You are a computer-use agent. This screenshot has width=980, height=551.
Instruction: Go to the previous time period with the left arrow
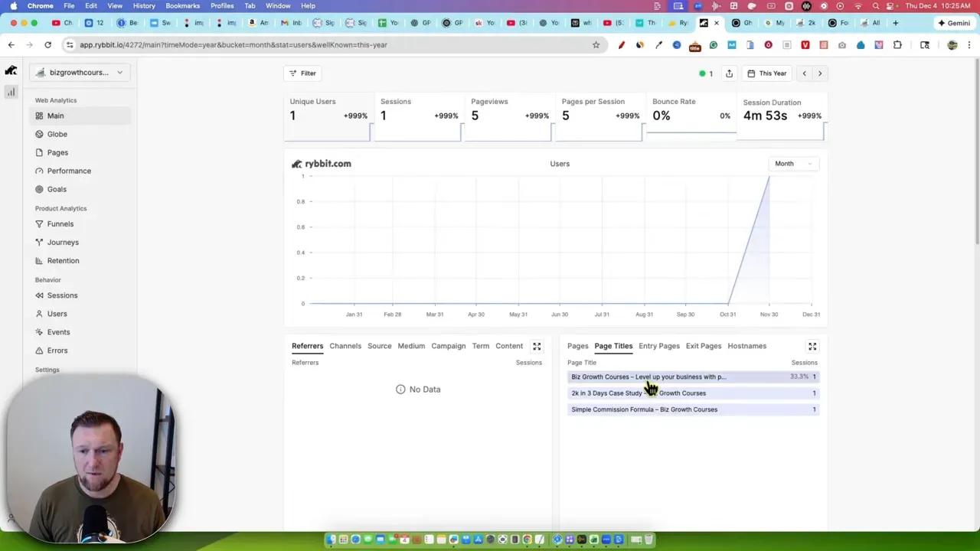click(x=804, y=73)
